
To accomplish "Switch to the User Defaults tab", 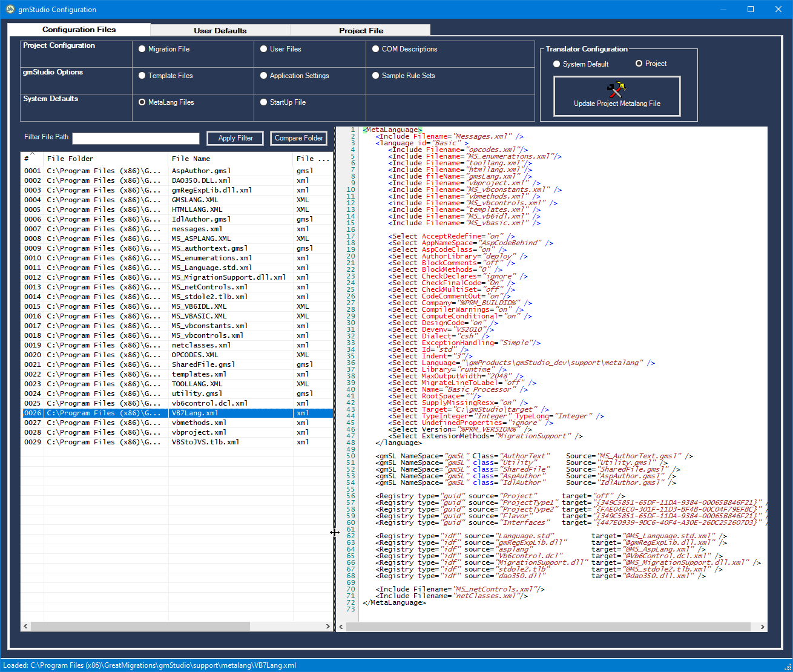I will click(x=220, y=30).
